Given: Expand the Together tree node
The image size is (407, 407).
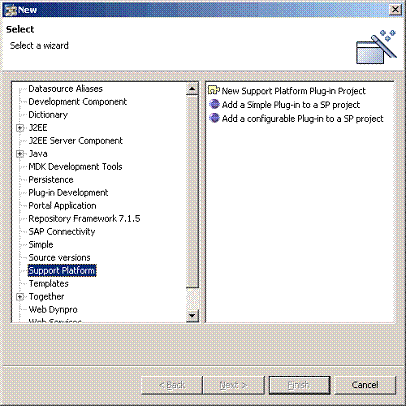Looking at the screenshot, I should click(20, 297).
